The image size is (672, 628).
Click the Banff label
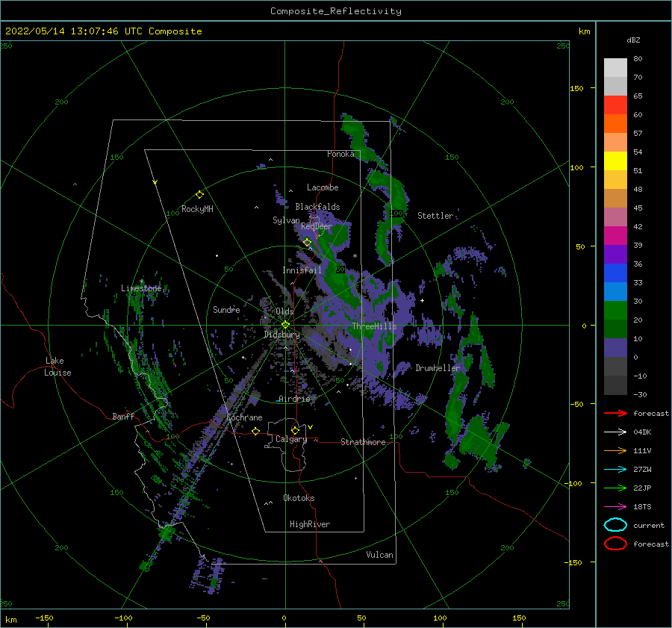coord(123,416)
